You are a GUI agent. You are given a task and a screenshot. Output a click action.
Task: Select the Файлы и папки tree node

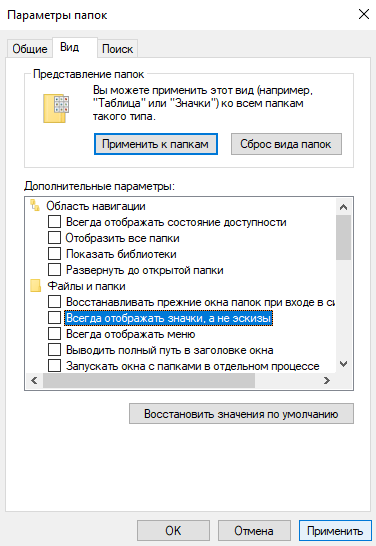click(x=86, y=286)
